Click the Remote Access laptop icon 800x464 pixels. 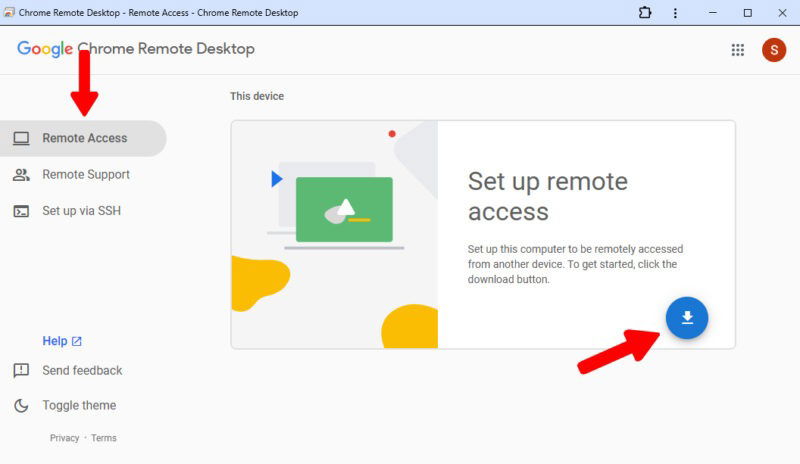[21, 138]
